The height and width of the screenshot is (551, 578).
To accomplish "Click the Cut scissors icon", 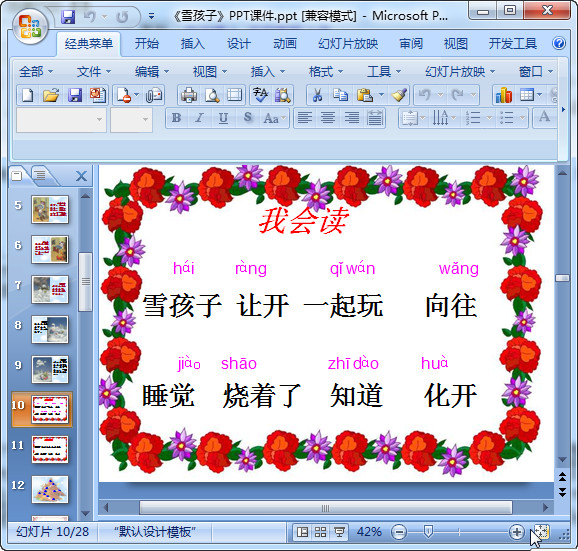I will pos(317,95).
